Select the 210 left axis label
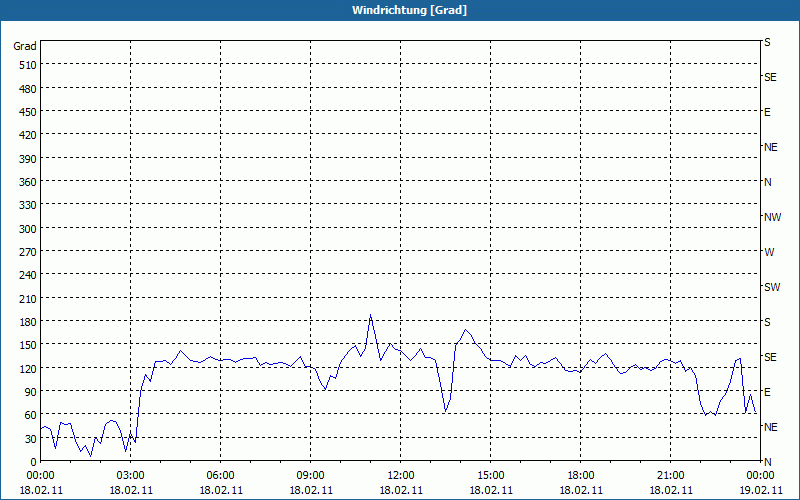This screenshot has height=500, width=800. coord(28,298)
